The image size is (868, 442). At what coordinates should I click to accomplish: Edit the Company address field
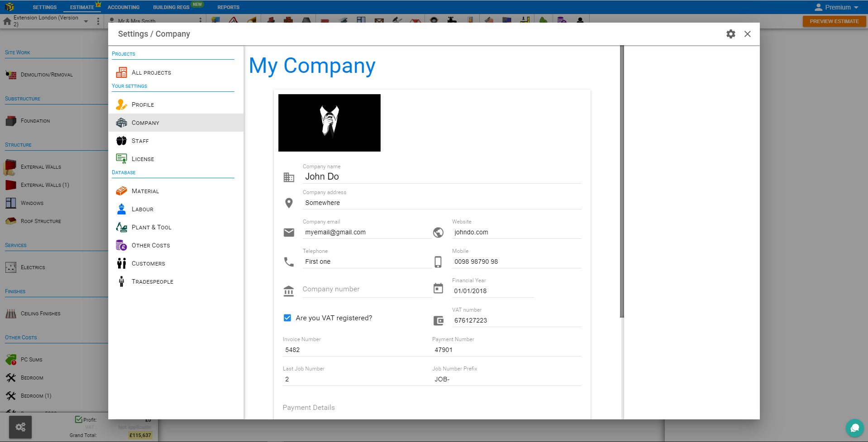[442, 203]
